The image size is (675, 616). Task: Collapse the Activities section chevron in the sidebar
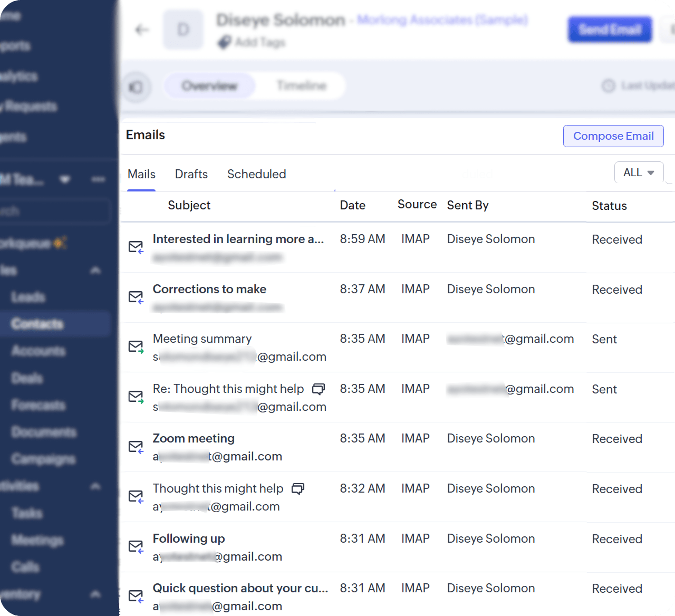[x=95, y=486]
